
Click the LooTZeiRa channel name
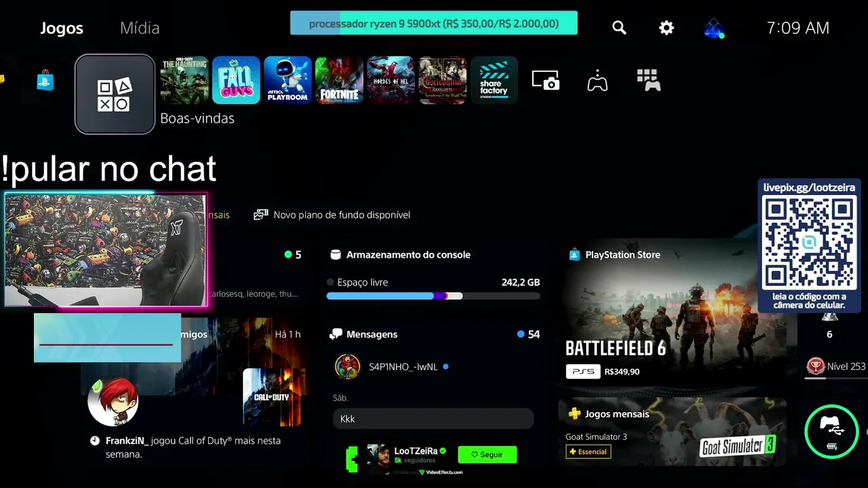[416, 451]
